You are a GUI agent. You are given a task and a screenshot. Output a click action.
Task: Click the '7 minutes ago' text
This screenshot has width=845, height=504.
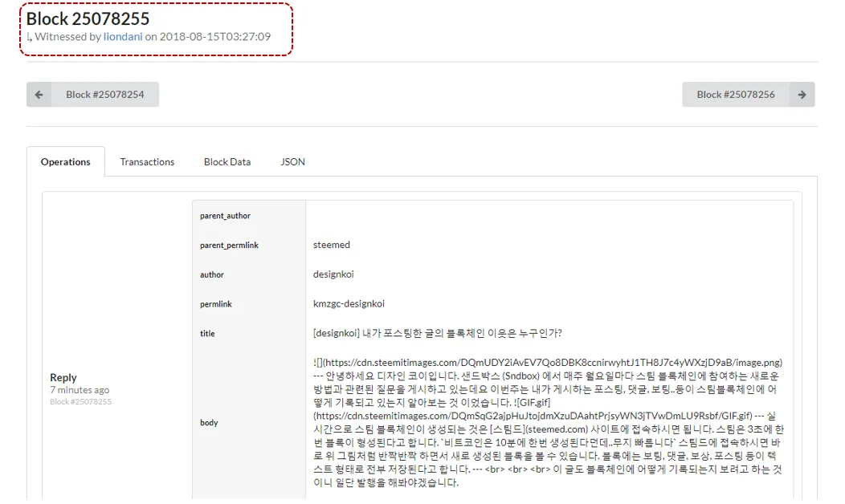tap(80, 390)
